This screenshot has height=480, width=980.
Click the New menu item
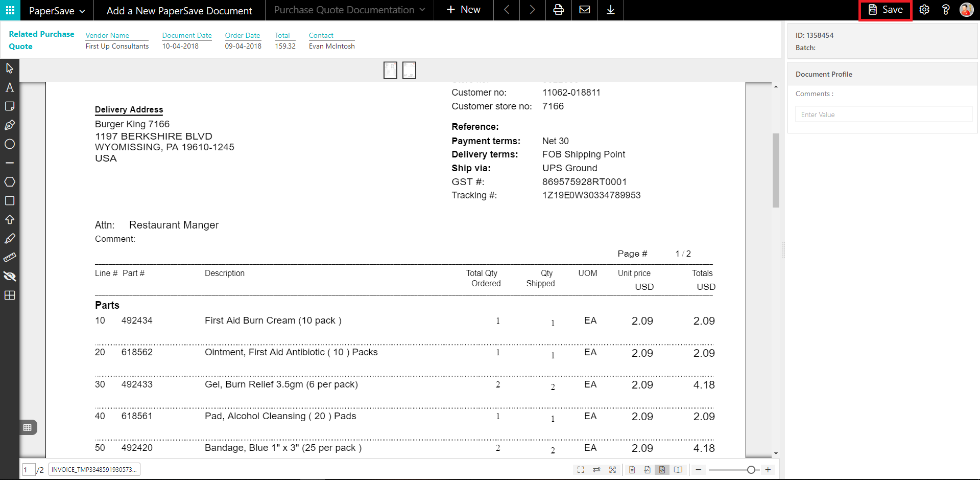(463, 10)
